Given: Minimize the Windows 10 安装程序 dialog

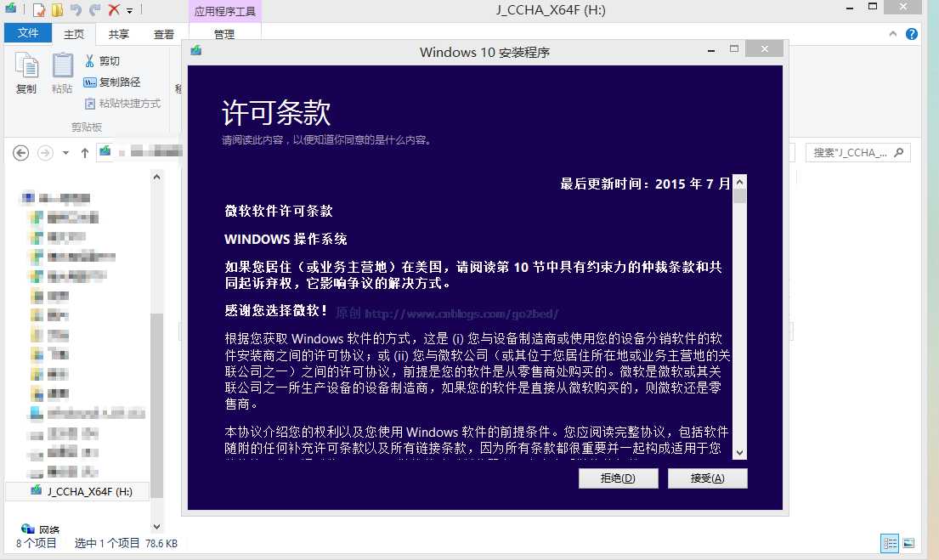Looking at the screenshot, I should pyautogui.click(x=711, y=50).
